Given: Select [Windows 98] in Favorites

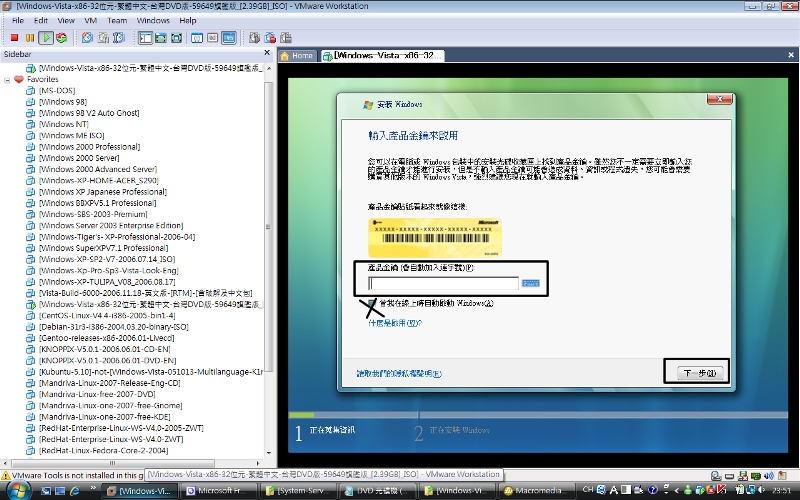Looking at the screenshot, I should tap(63, 102).
